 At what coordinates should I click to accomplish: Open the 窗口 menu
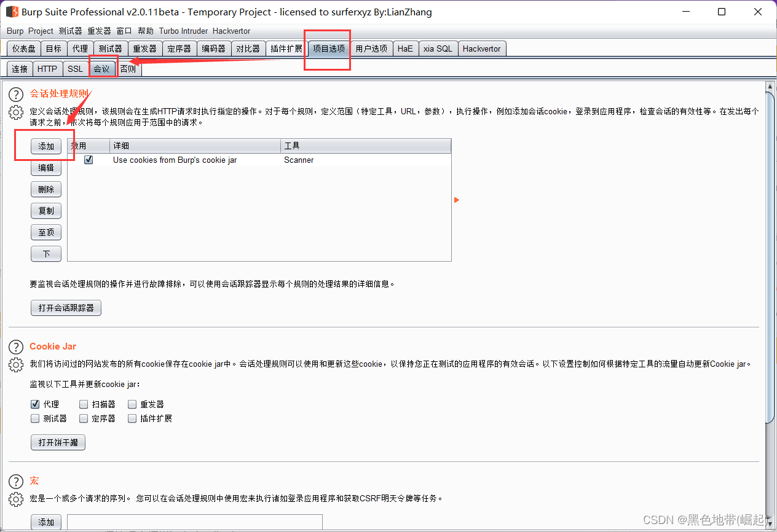(124, 31)
